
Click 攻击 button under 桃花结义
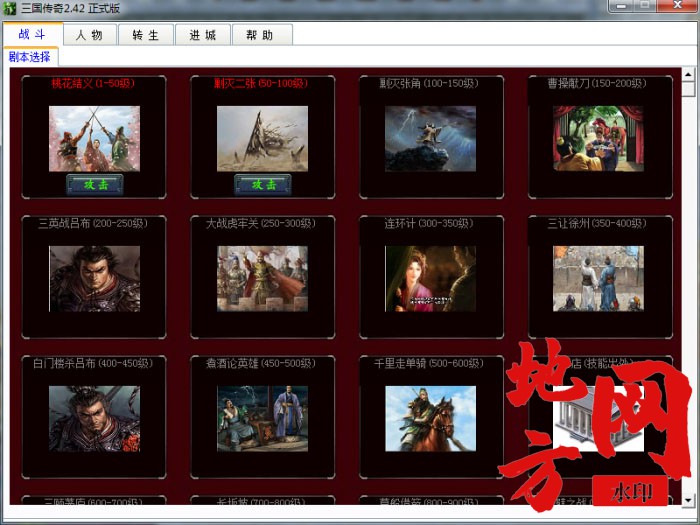pos(95,184)
